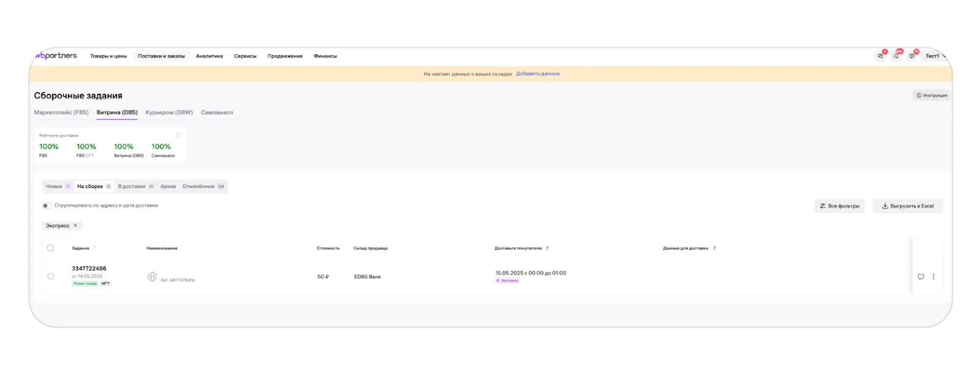Screen dimensions: 980x375
Task: Open the comment icon for order 3347722486
Action: point(921,277)
